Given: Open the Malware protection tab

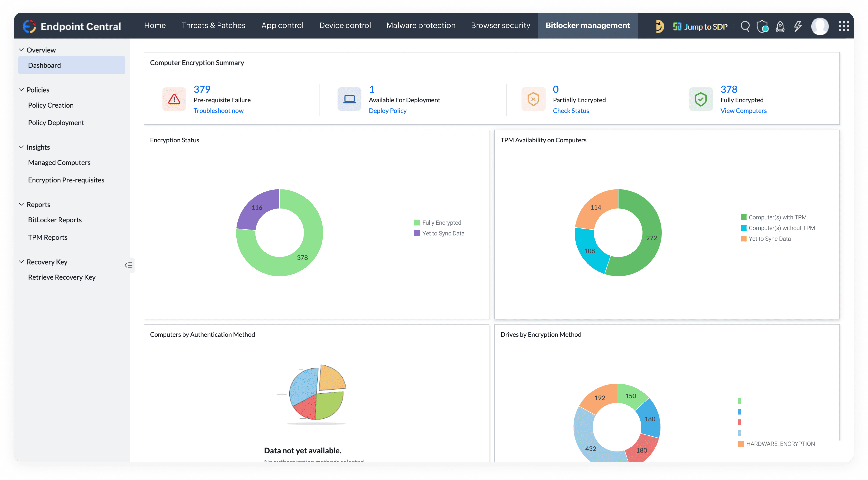Looking at the screenshot, I should pos(420,26).
